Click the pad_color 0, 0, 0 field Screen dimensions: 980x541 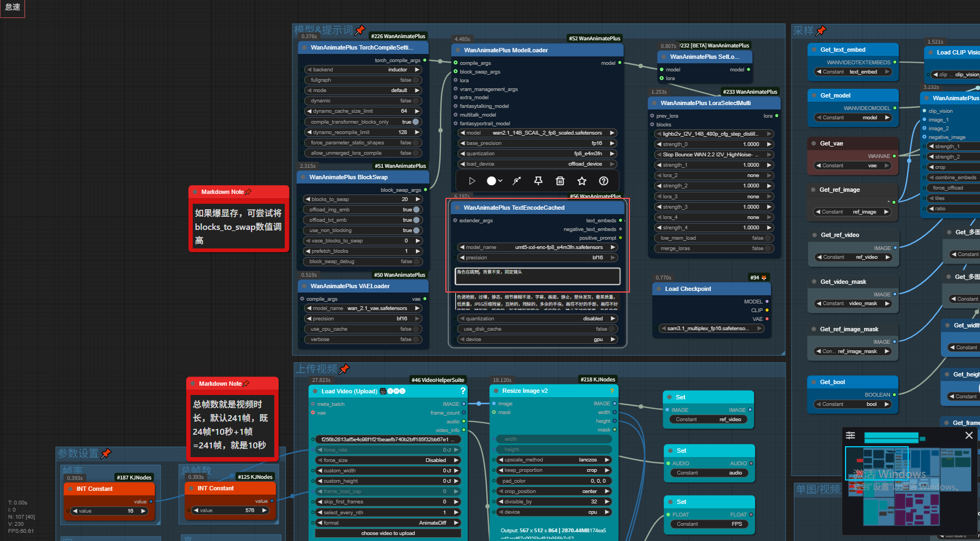pos(554,481)
